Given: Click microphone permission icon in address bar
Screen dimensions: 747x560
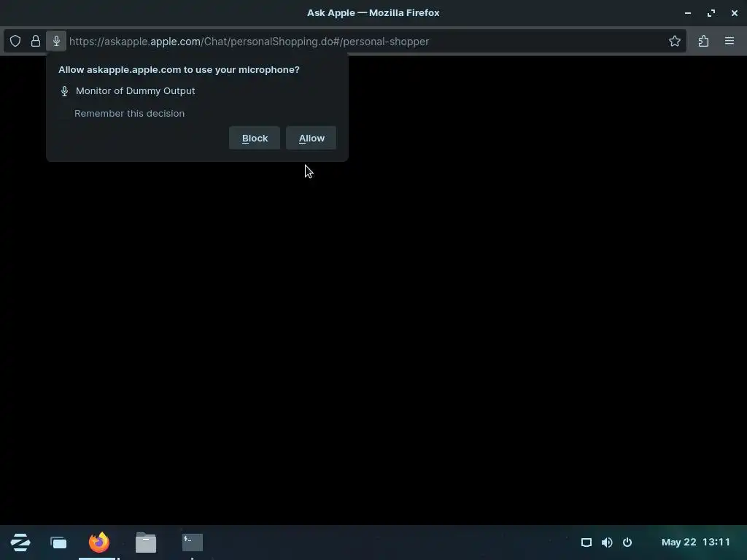Looking at the screenshot, I should coord(56,42).
